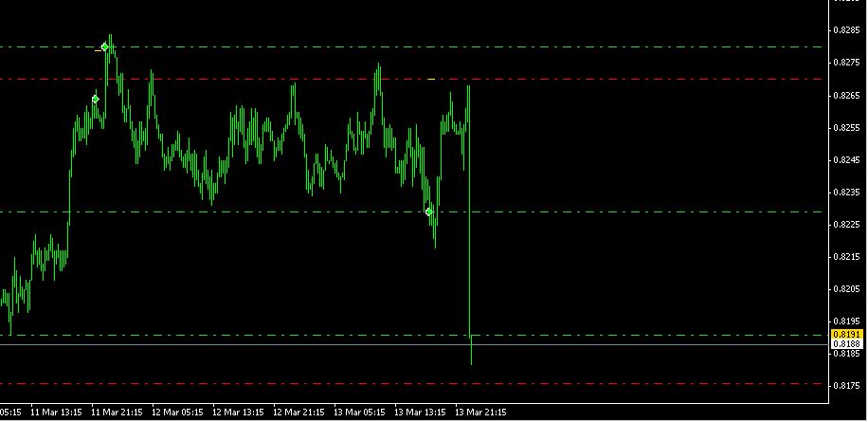Click the 13 Mar 21:15 time label
The image size is (868, 422).
(480, 412)
